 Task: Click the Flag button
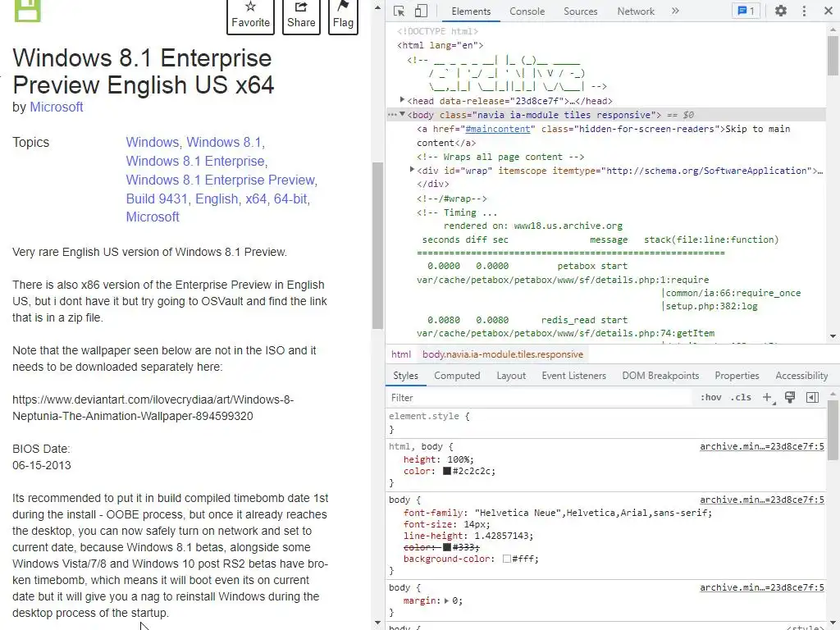pyautogui.click(x=343, y=16)
